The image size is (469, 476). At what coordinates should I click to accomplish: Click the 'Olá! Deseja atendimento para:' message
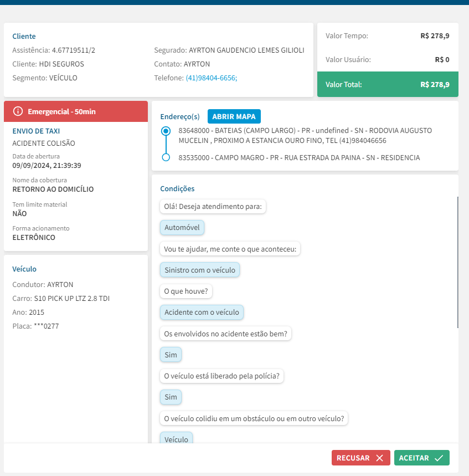(213, 207)
